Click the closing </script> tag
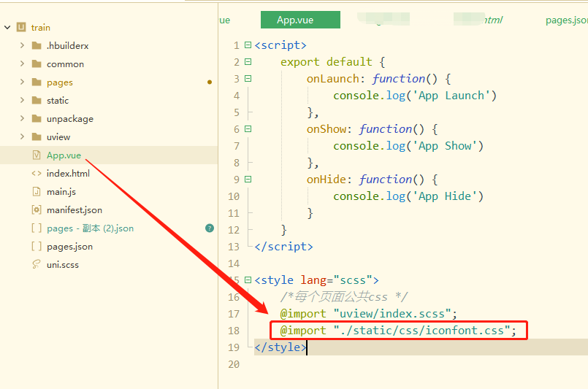This screenshot has height=389, width=588. pyautogui.click(x=283, y=247)
